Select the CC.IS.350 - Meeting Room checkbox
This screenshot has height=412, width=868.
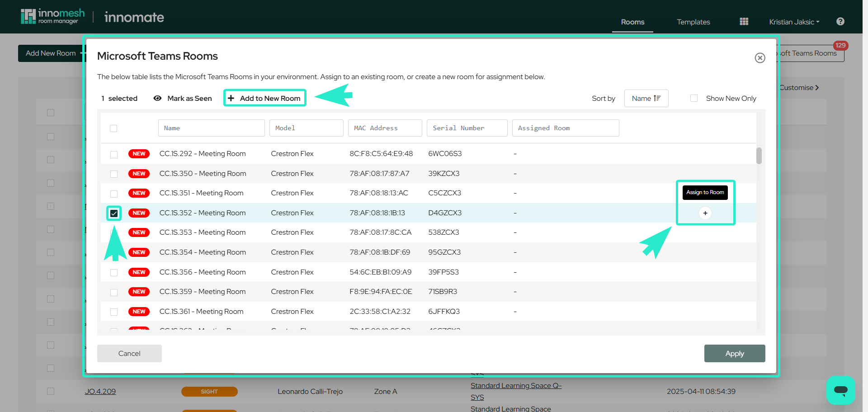pyautogui.click(x=114, y=174)
